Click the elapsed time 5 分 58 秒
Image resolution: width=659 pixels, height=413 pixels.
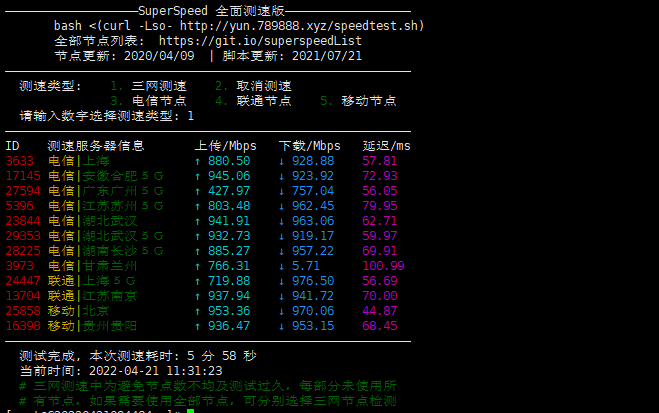click(221, 356)
